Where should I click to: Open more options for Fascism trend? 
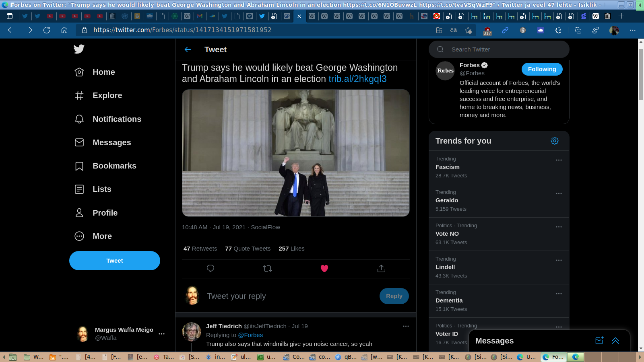[x=559, y=160]
